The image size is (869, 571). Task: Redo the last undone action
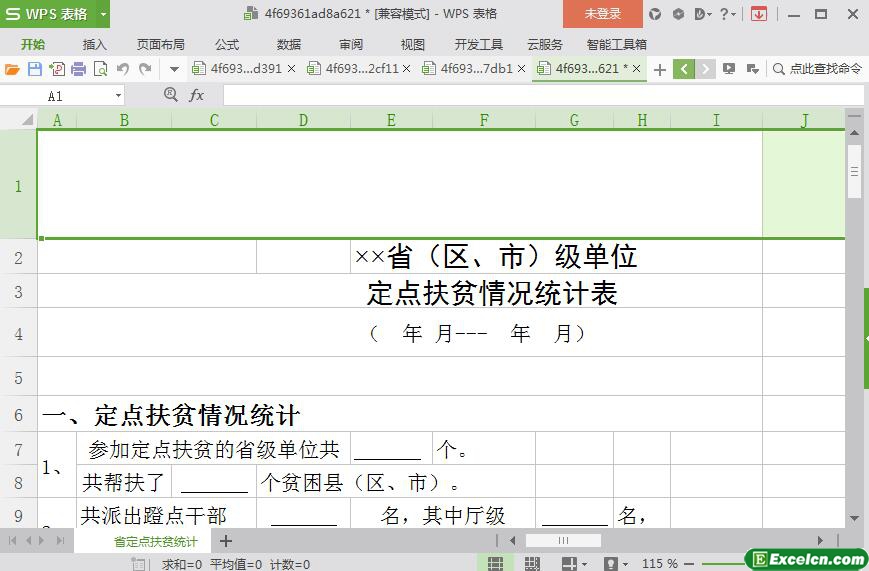(x=145, y=69)
